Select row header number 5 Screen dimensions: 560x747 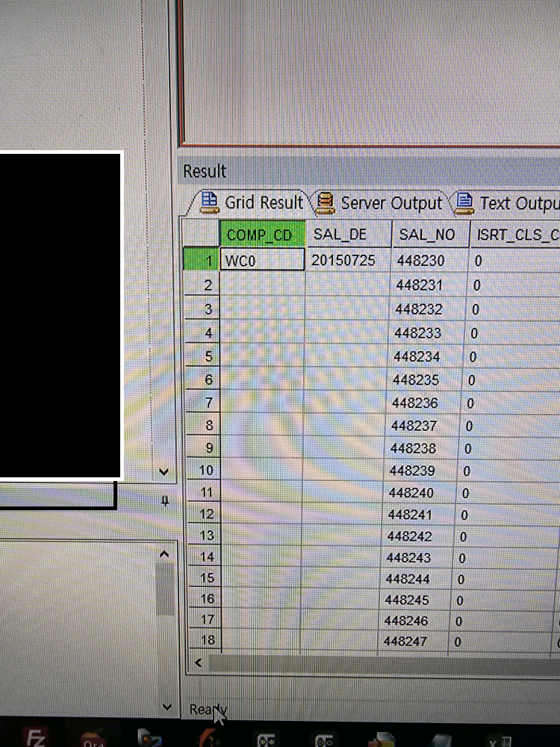203,356
